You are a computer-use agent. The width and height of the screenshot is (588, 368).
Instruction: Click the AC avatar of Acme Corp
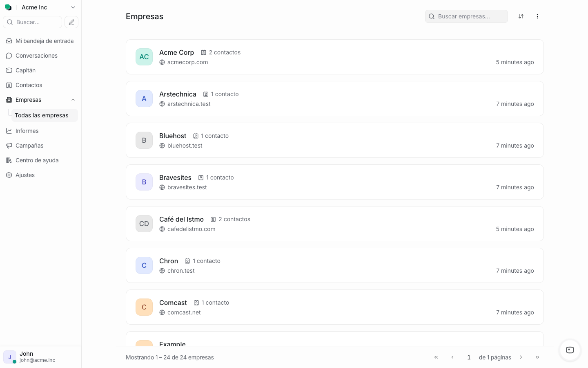pos(144,57)
